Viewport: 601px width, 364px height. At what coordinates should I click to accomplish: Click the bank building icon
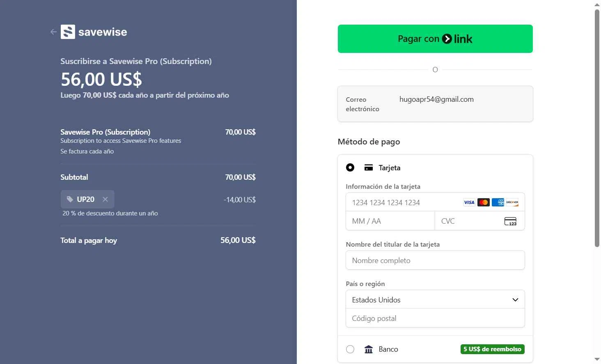click(369, 349)
